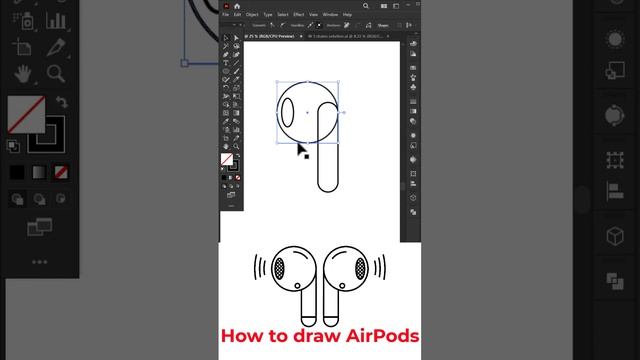Screen dimensions: 640x360
Task: Select the Ellipse shape tool
Action: coord(226,71)
